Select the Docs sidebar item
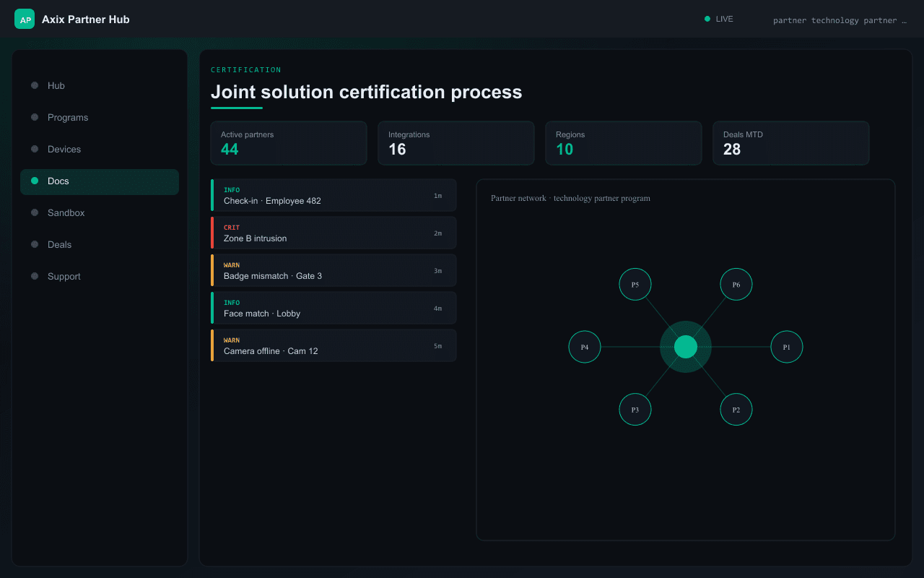This screenshot has width=924, height=578. coord(100,181)
